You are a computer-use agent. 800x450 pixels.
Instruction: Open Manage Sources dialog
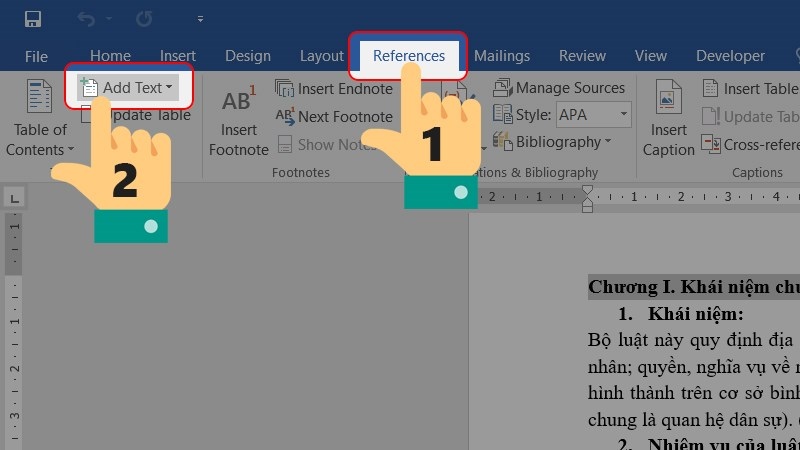pos(560,88)
